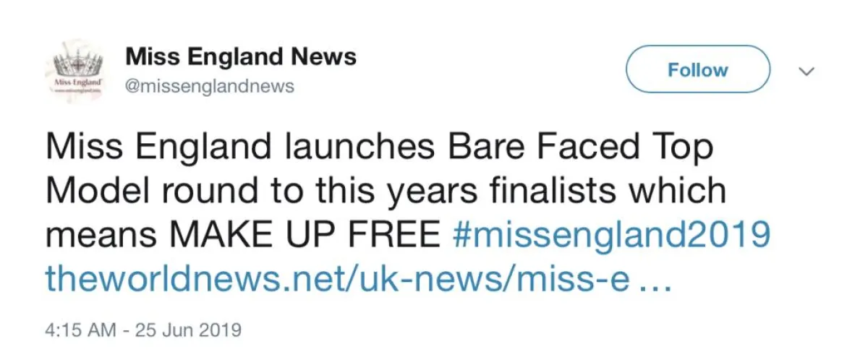Open the tweet options chevron menu
Screen dimensions: 868x360
(x=806, y=71)
